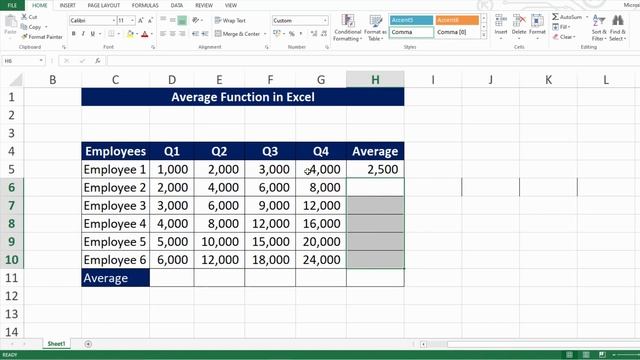Switch to PAGE LAYOUT tab
The image size is (640, 360).
tap(104, 5)
